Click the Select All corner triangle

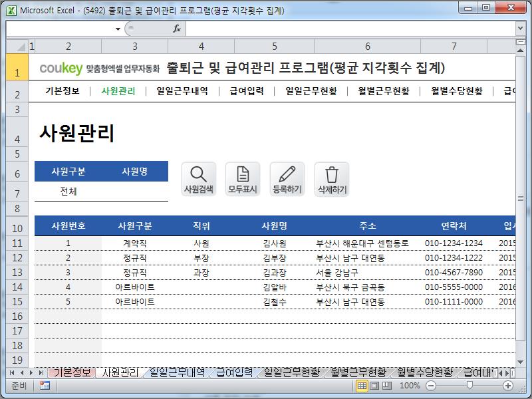(17, 47)
